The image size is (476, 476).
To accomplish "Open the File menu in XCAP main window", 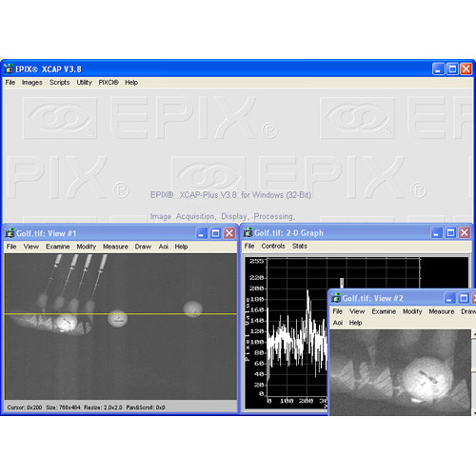I will [10, 83].
